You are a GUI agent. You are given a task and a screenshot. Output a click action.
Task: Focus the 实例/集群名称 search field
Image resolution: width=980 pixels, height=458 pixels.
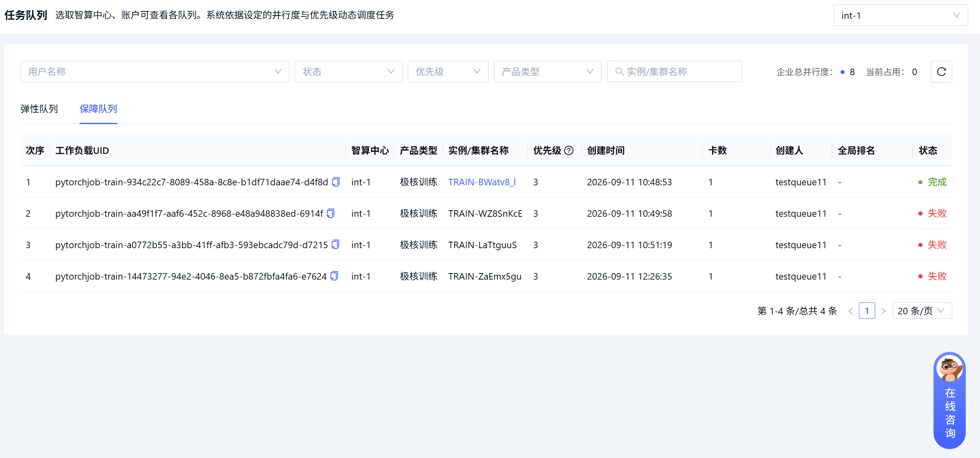[x=675, y=72]
